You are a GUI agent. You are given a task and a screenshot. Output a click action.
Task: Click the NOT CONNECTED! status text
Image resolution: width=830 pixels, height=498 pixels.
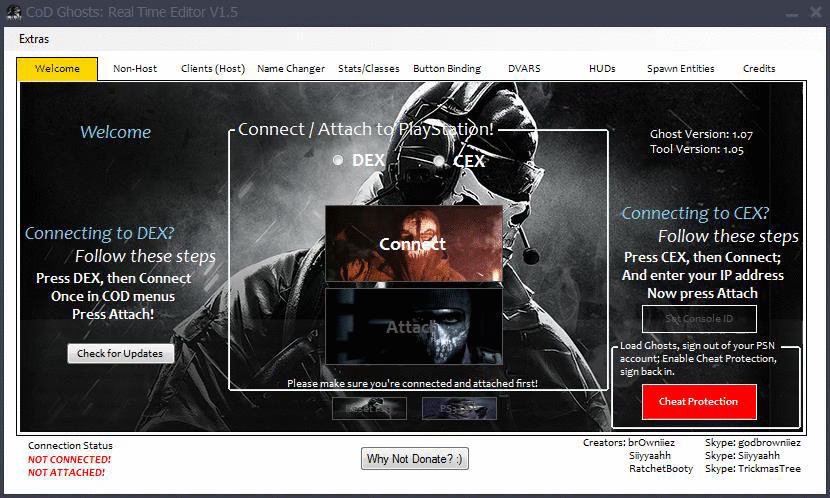[69, 459]
